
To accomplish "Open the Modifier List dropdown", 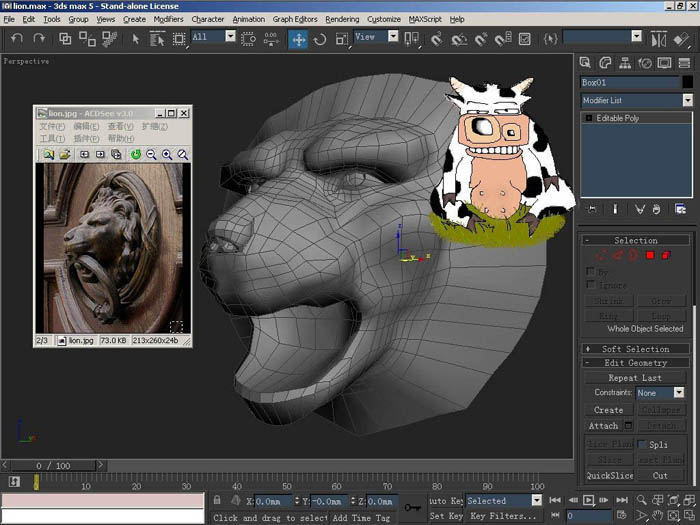I will coord(688,100).
